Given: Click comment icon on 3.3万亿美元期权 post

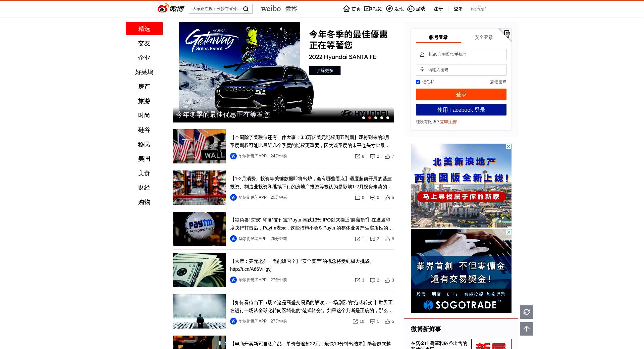Looking at the screenshot, I should pyautogui.click(x=372, y=156).
